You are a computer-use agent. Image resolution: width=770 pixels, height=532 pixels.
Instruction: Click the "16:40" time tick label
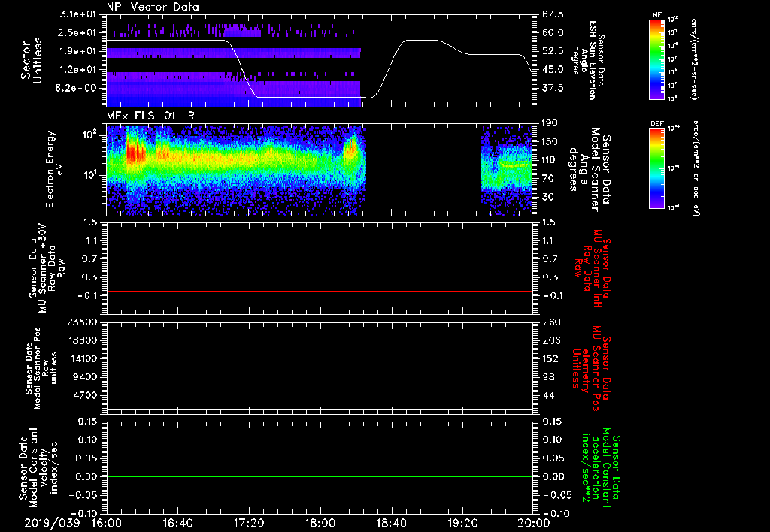point(177,523)
